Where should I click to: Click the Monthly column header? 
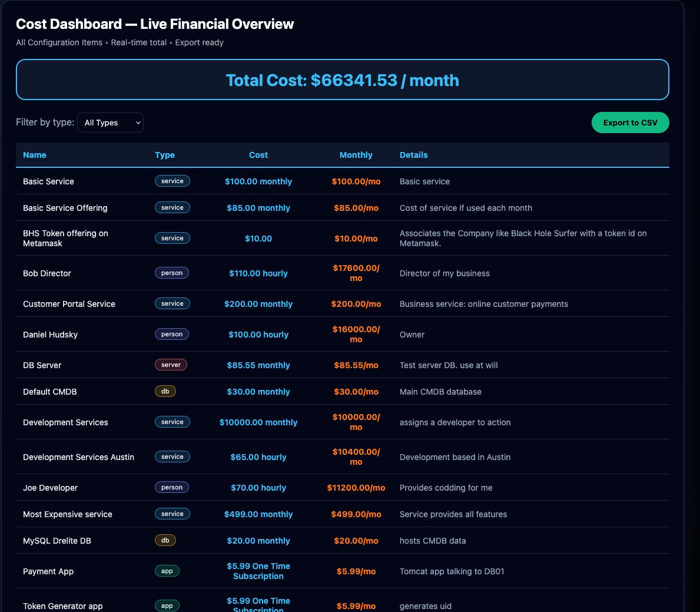[356, 155]
